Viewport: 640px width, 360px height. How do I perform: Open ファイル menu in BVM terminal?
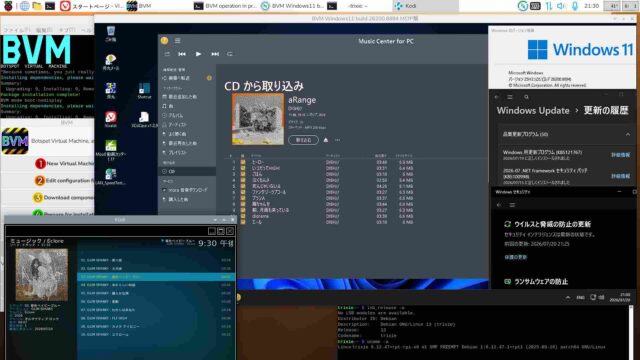tap(17, 30)
